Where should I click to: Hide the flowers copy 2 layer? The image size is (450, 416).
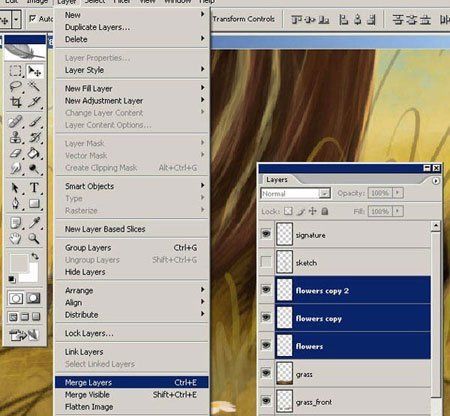point(266,289)
